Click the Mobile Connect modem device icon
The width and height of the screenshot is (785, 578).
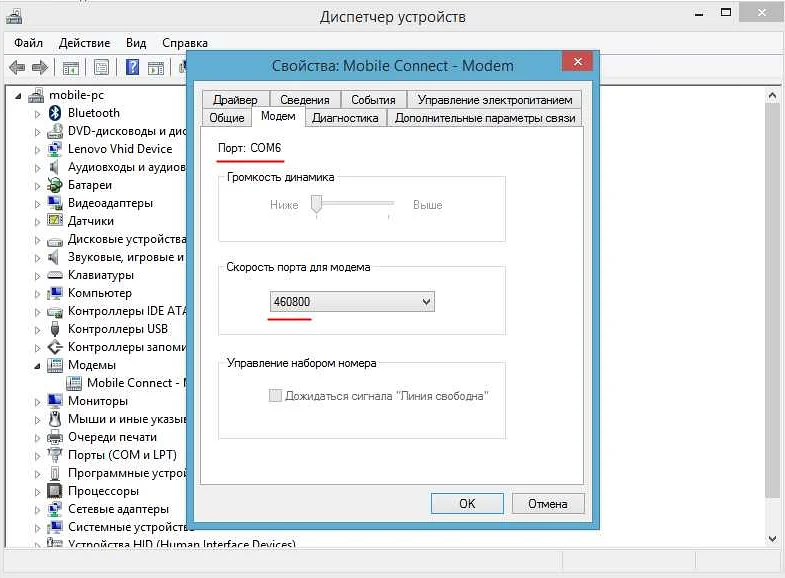point(74,383)
